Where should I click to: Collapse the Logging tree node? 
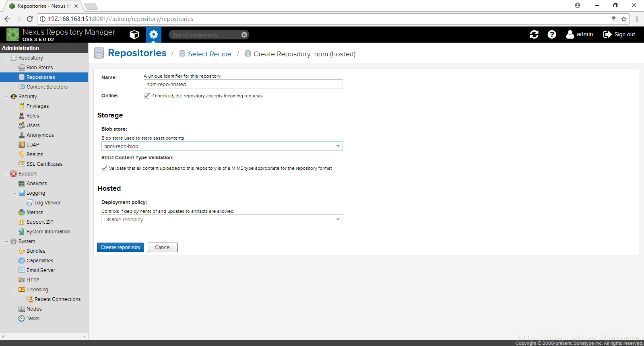(14, 193)
